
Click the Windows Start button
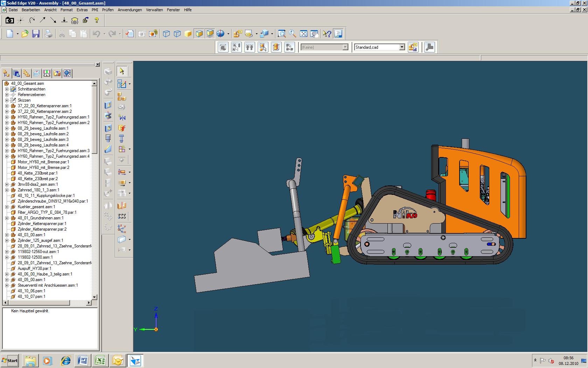(10, 360)
